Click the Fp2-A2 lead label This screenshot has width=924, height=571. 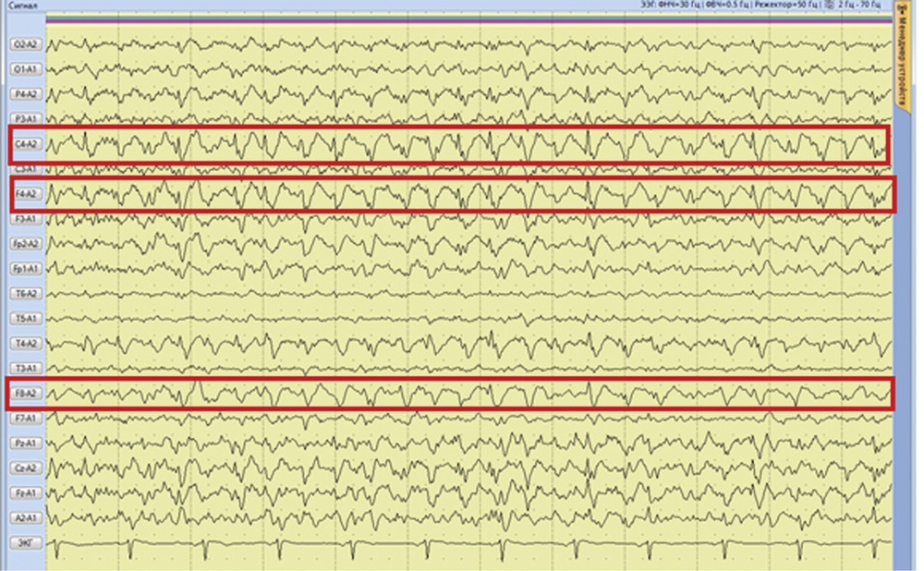point(24,244)
